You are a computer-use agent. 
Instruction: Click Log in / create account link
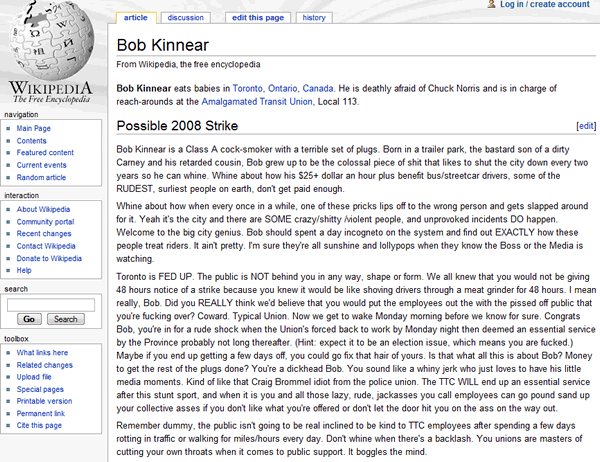[544, 5]
